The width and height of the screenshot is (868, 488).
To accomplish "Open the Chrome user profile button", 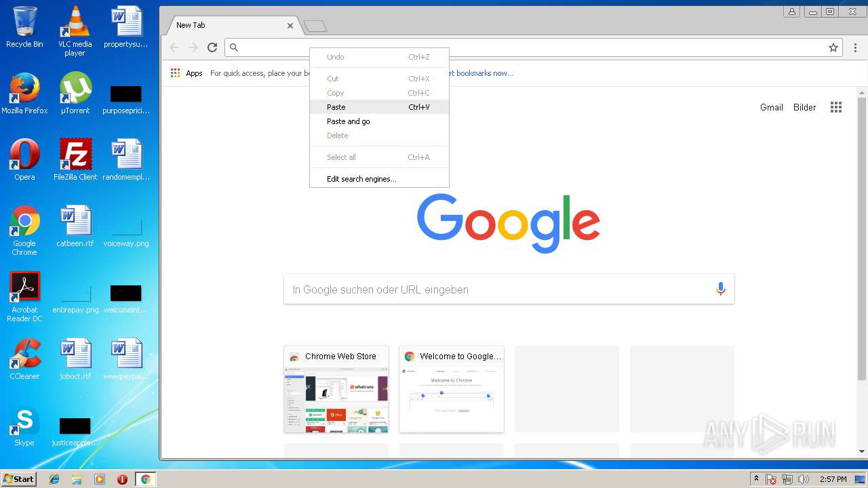I will [791, 12].
